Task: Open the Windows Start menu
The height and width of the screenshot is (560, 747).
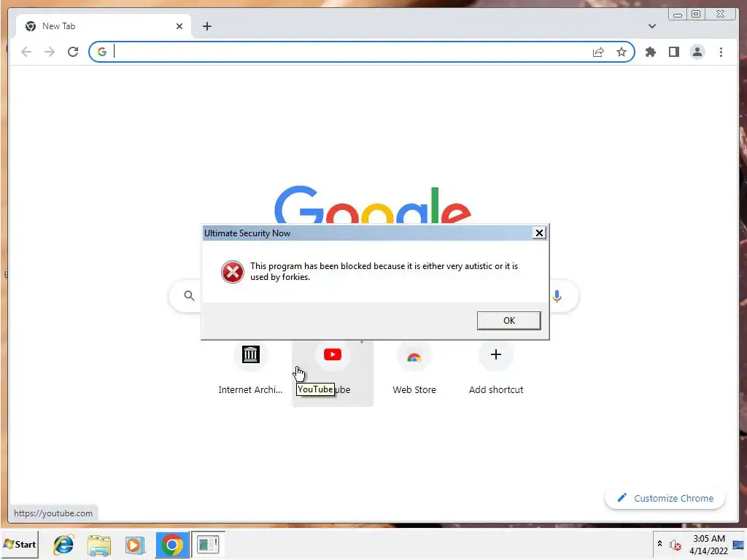Action: click(x=20, y=544)
